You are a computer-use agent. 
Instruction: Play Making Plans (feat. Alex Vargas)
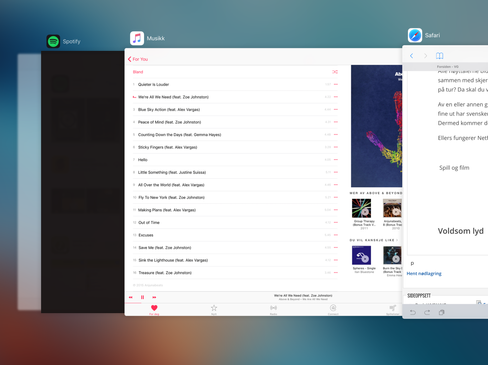pos(236,210)
